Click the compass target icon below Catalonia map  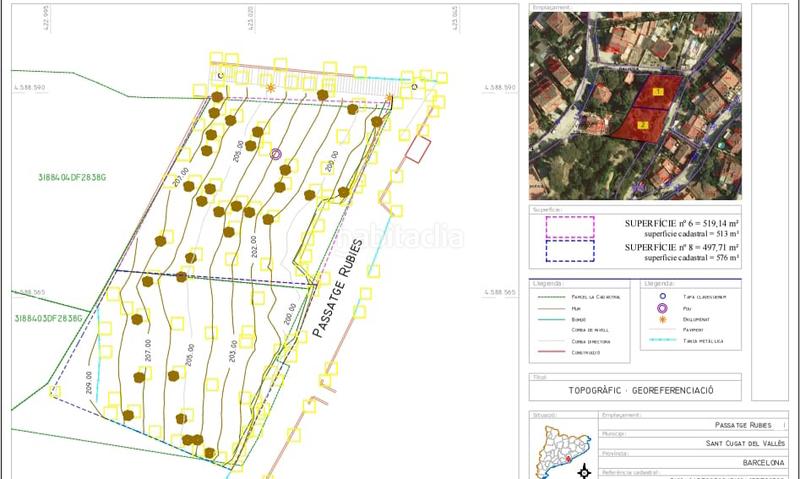pyautogui.click(x=584, y=472)
